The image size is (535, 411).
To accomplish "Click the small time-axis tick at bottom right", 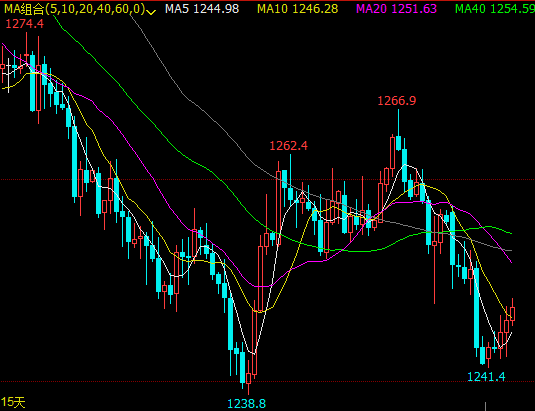I will point(485,406).
